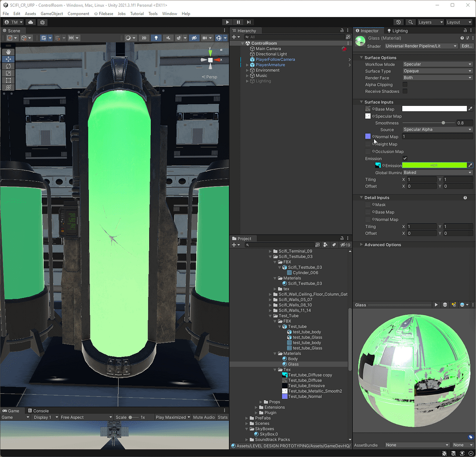Open the Component menu
This screenshot has height=457, width=476.
click(79, 13)
